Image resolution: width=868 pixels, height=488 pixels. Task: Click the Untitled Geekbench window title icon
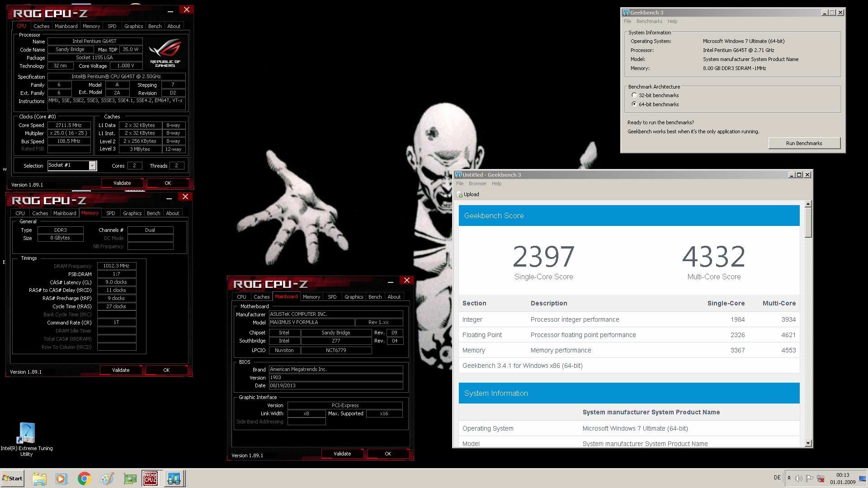pyautogui.click(x=458, y=175)
